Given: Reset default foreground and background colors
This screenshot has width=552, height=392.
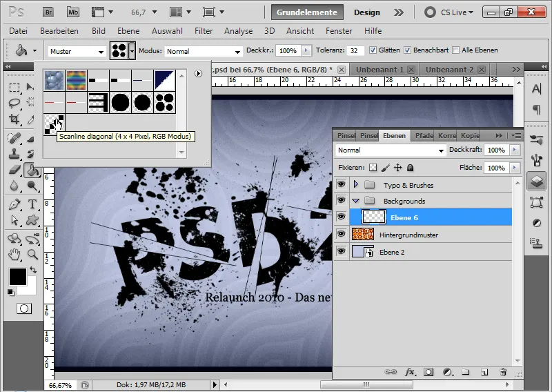Looking at the screenshot, I should 11,293.
